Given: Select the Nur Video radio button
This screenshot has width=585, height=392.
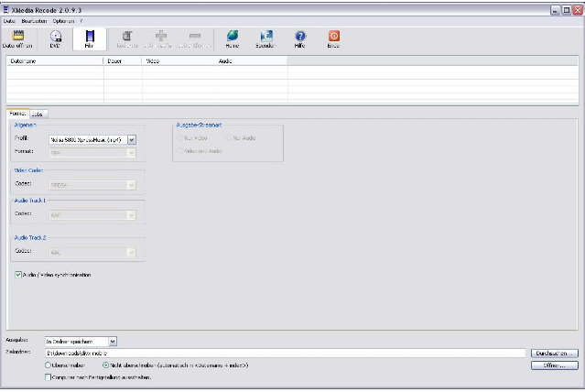Looking at the screenshot, I should click(180, 138).
